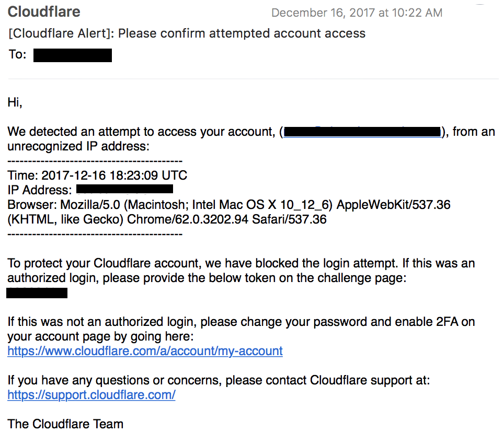Click the 'contact Cloudflare support at' sentence
504x445 pixels.
click(219, 380)
